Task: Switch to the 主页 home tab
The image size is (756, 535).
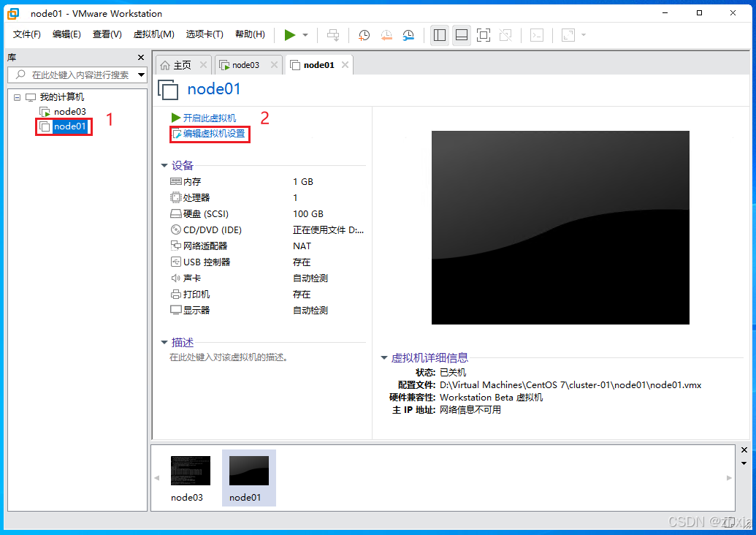Action: click(183, 65)
